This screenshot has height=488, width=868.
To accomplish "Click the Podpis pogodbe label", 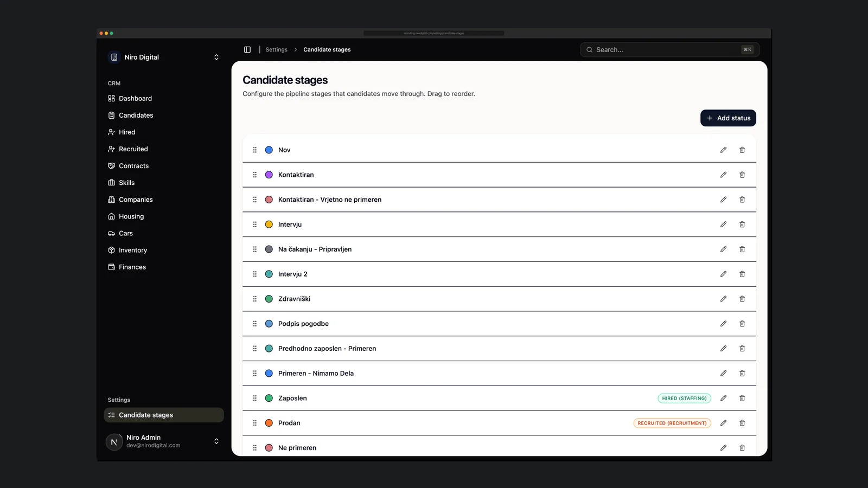I will pyautogui.click(x=303, y=324).
